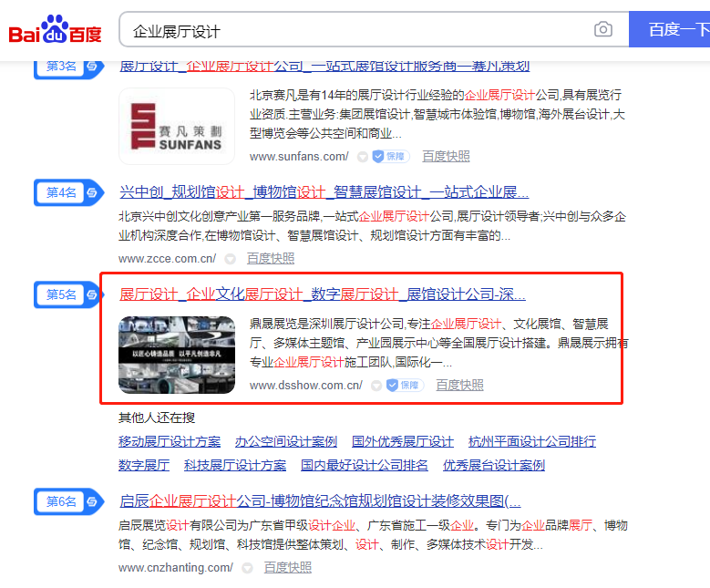Click the SUNFANS logo thumbnail
Image resolution: width=710 pixels, height=588 pixels.
pos(177,127)
